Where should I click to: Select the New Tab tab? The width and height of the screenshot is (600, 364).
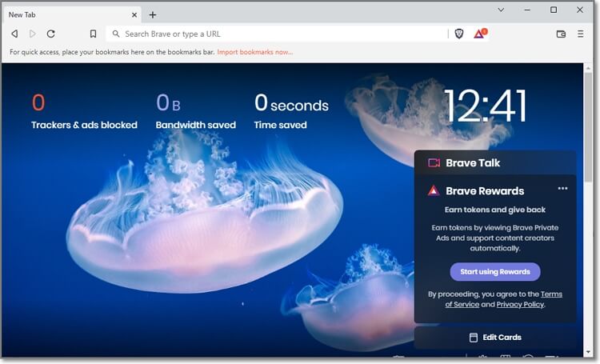tap(64, 14)
